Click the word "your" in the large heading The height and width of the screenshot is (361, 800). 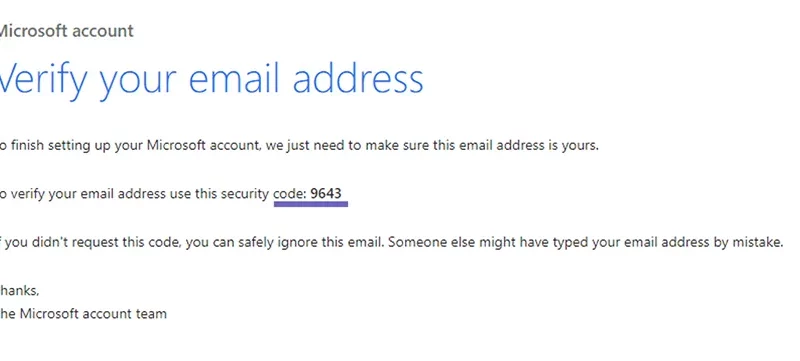pos(138,83)
